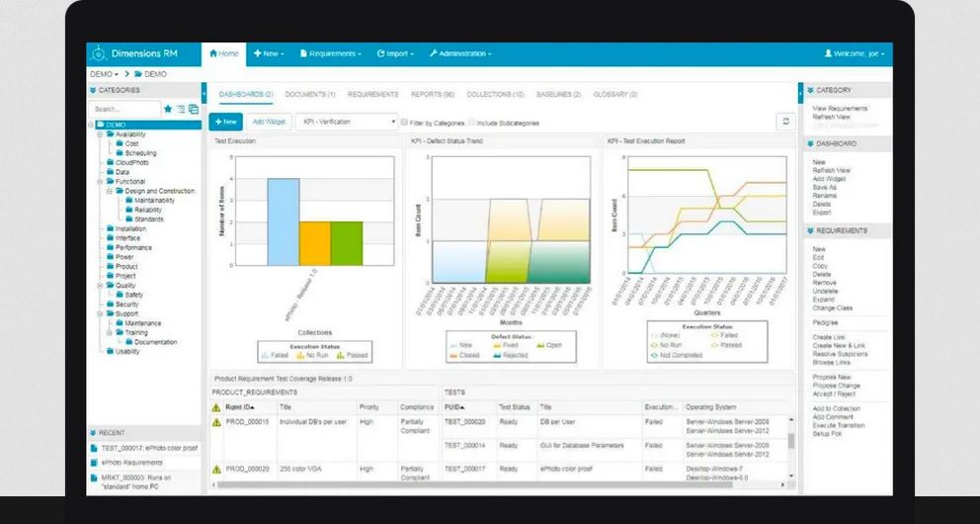Collapse the left sidebar with the blue handle

tap(204, 93)
